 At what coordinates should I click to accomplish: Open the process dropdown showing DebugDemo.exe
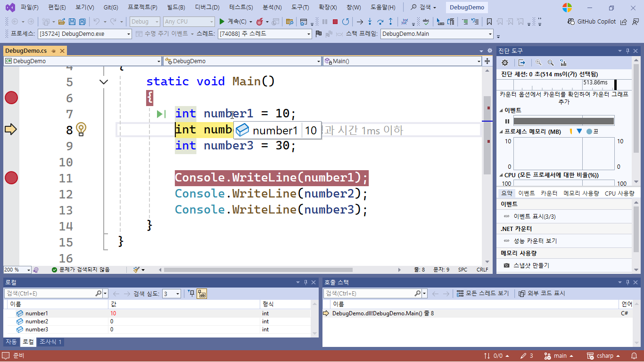(x=85, y=34)
